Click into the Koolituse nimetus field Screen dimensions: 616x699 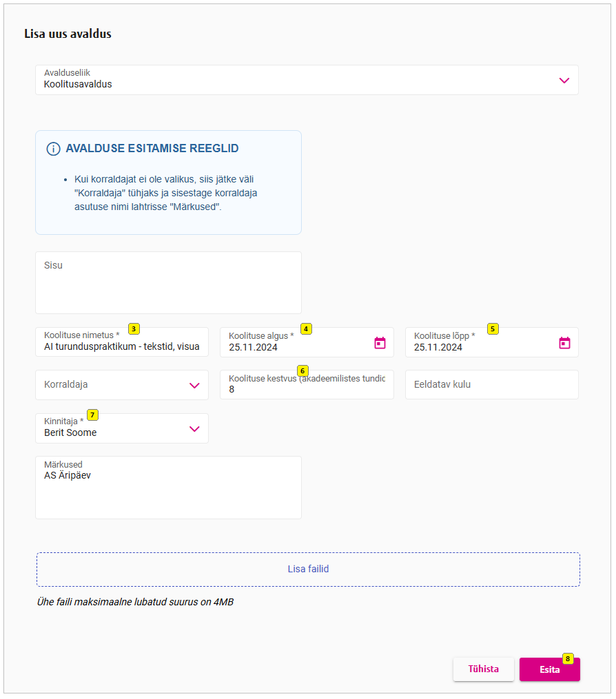coord(121,346)
